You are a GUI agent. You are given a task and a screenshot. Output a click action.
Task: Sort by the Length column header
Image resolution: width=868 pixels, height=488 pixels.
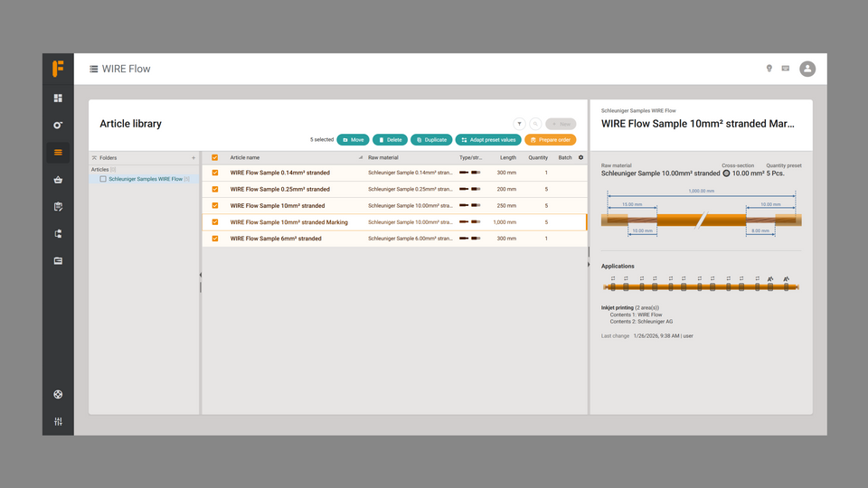tap(507, 157)
